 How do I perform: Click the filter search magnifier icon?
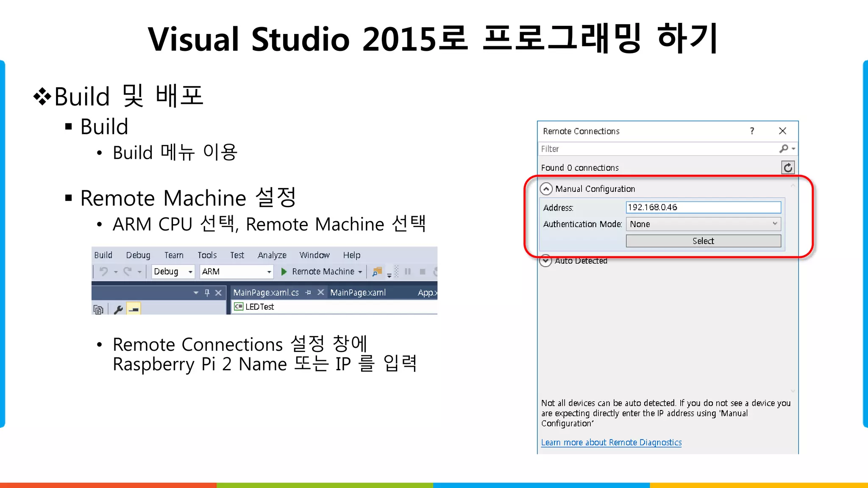[784, 149]
